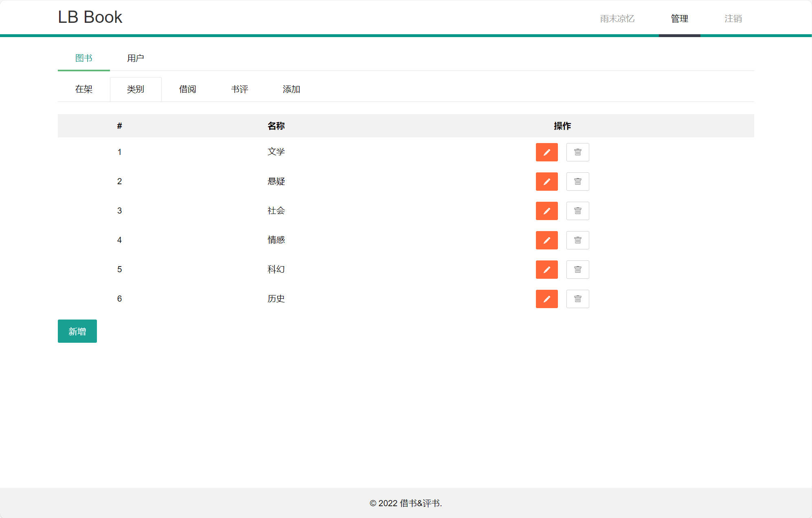Open the 雨未凉忆 user profile link
The image size is (812, 518).
point(617,19)
